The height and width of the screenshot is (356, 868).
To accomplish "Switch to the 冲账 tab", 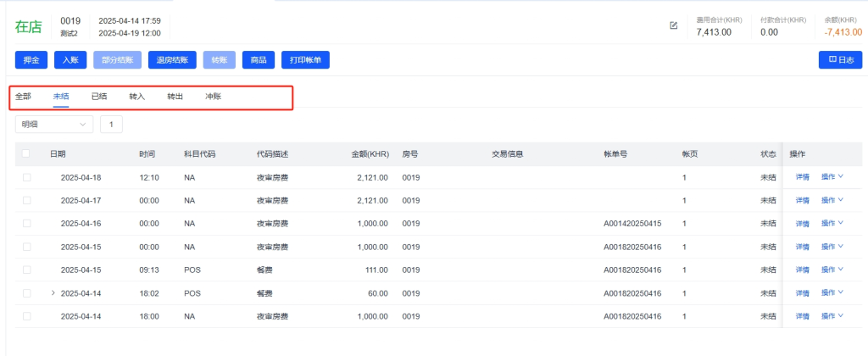I will (x=214, y=97).
